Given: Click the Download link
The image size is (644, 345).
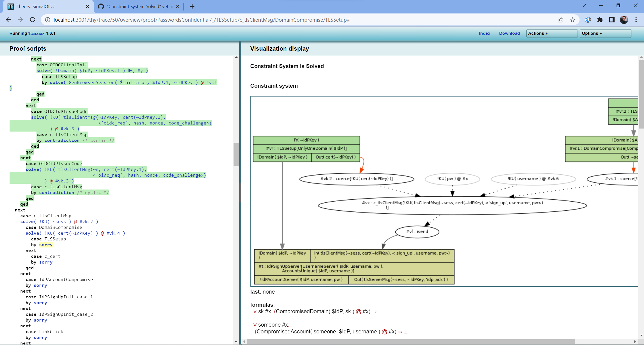Looking at the screenshot, I should pyautogui.click(x=509, y=33).
